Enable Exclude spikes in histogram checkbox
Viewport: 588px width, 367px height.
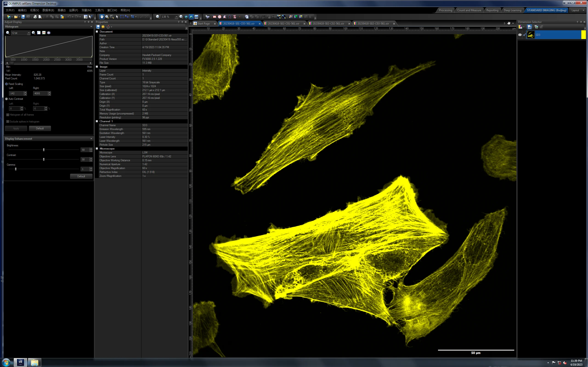(x=8, y=122)
